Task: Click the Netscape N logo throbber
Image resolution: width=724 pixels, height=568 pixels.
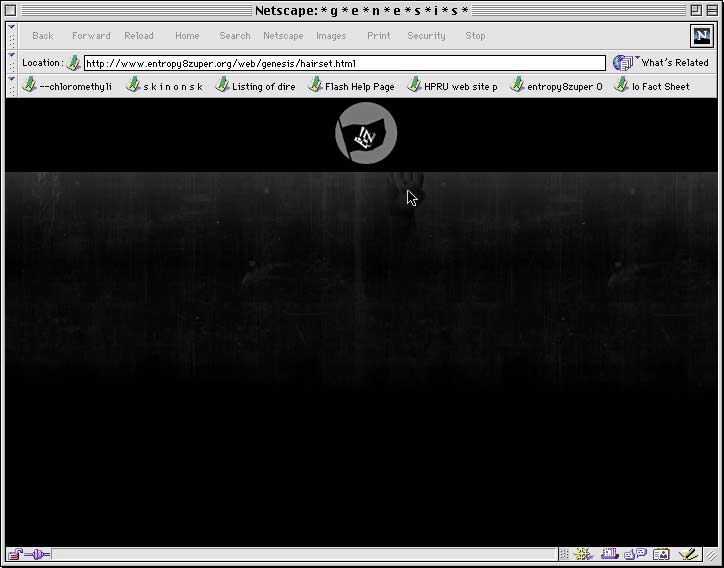Action: [x=702, y=36]
